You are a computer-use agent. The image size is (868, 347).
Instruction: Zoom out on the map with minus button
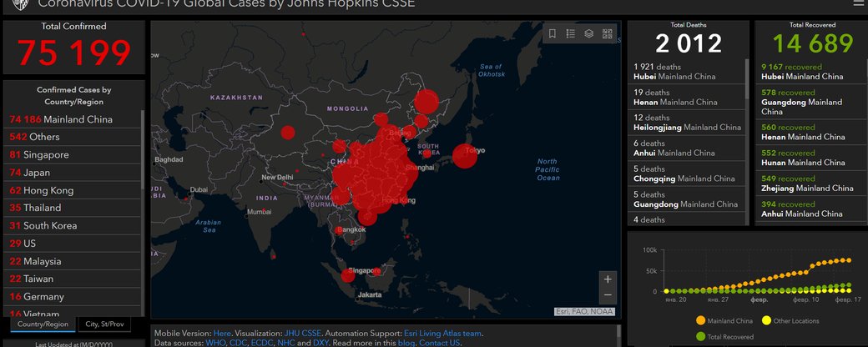pyautogui.click(x=608, y=295)
